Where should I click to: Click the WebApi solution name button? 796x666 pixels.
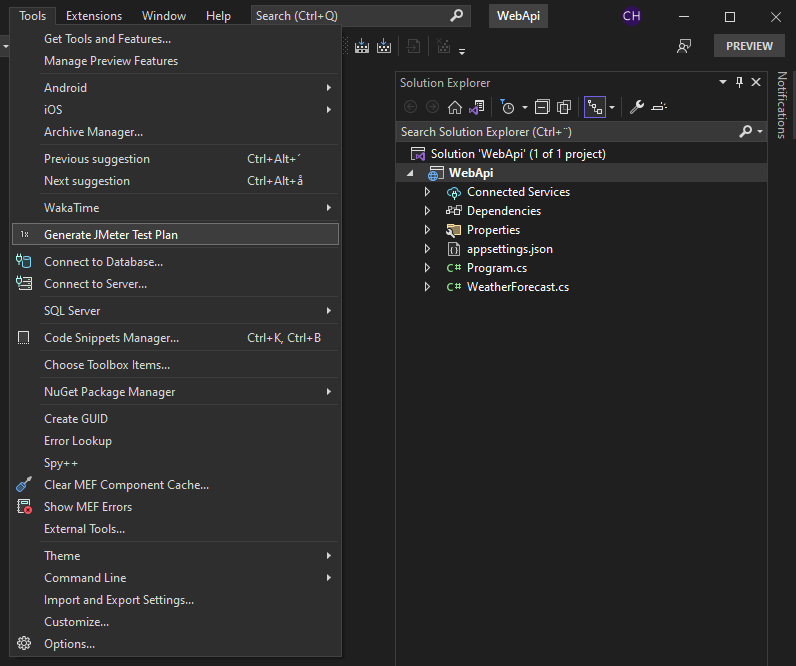[x=518, y=16]
